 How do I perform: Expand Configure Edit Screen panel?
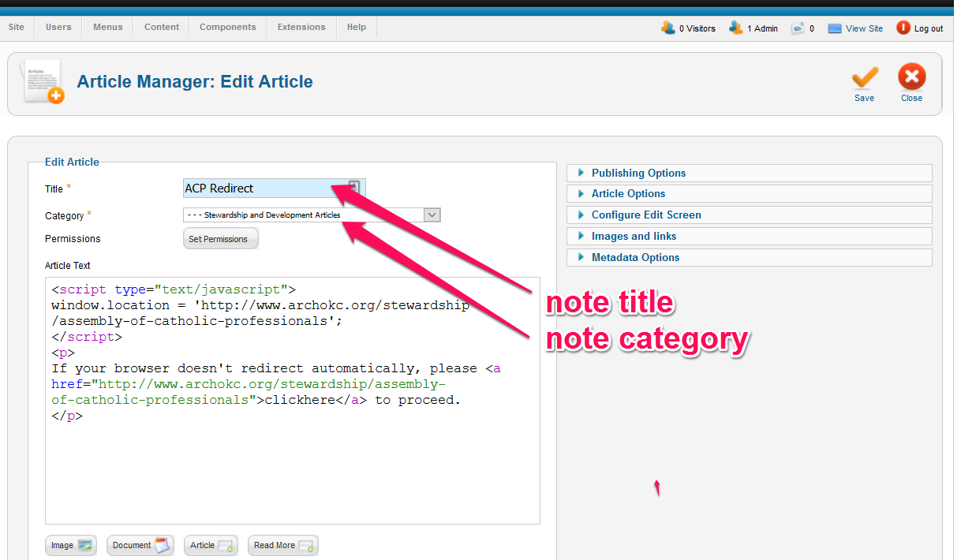(749, 215)
